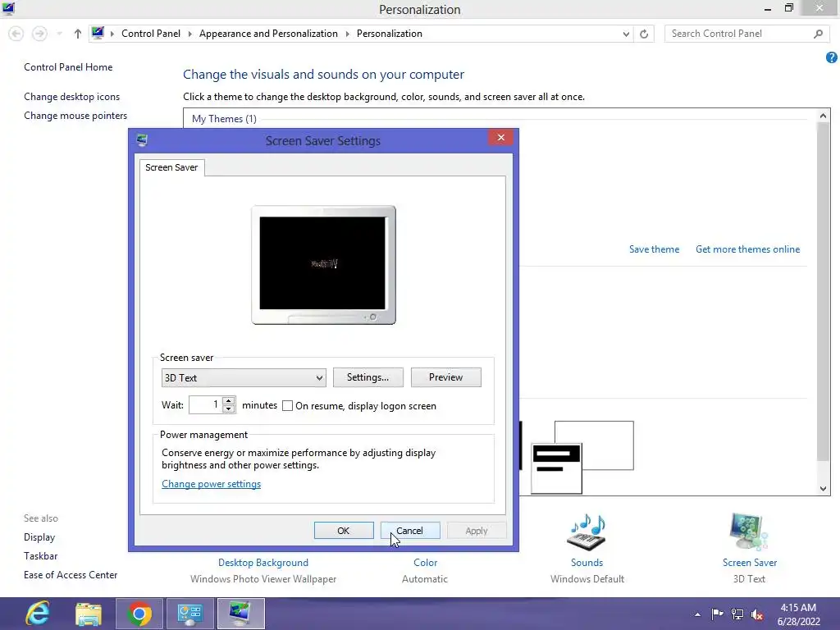This screenshot has height=630, width=840.
Task: Increase wait minutes with up spinner
Action: tap(229, 400)
